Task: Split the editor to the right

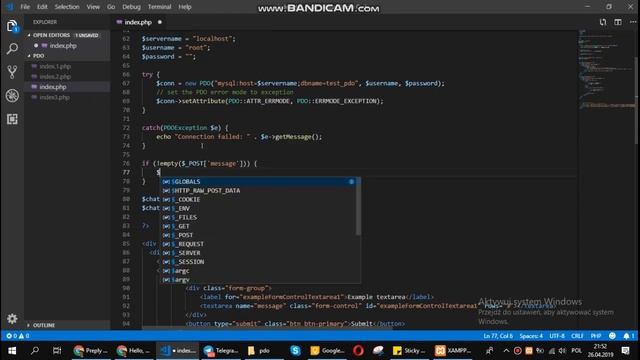Action: (x=618, y=22)
